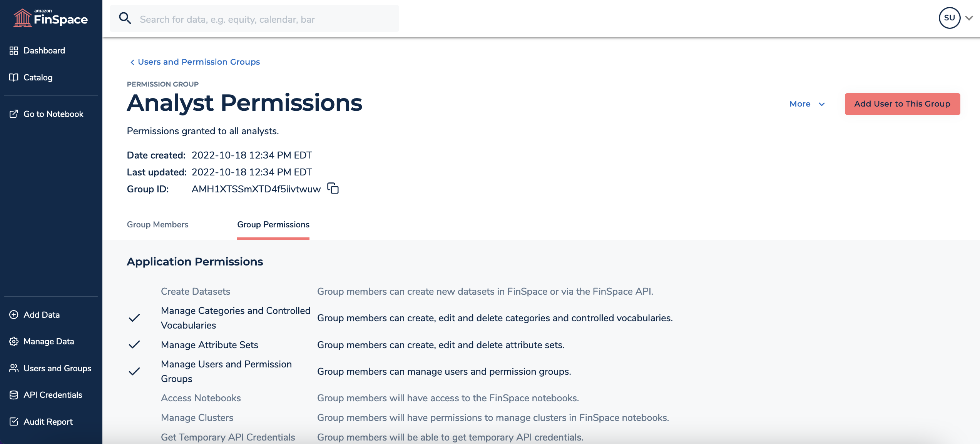Select the Users and Groups icon
The height and width of the screenshot is (444, 980).
(13, 368)
